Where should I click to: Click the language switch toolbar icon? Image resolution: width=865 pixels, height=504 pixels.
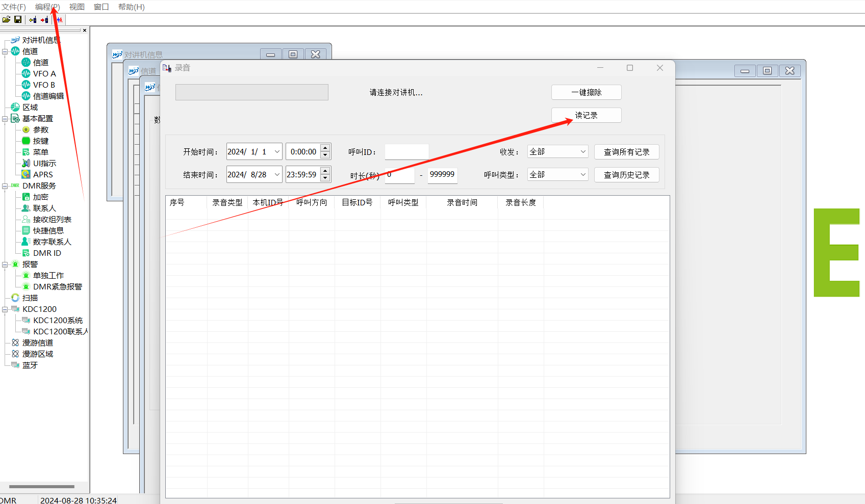tap(59, 20)
